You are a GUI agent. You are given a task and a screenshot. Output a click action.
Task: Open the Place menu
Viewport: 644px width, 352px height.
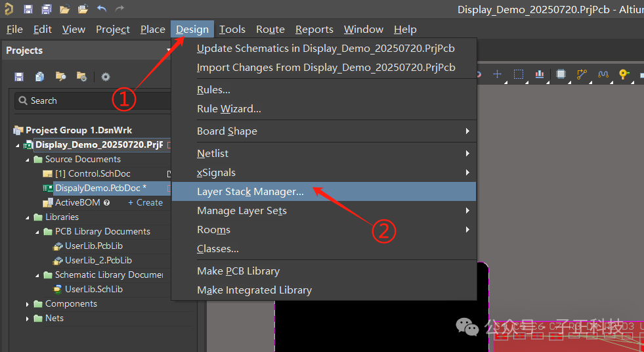(x=153, y=30)
